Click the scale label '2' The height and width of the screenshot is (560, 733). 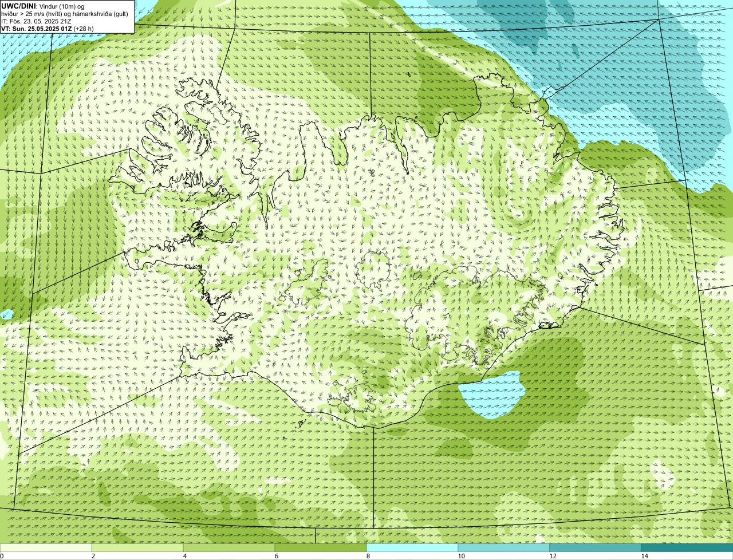point(93,556)
